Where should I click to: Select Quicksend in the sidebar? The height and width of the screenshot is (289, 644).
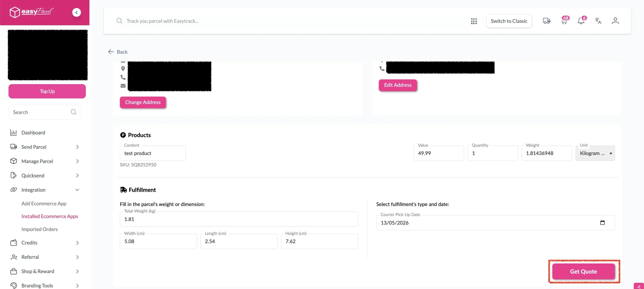tap(33, 175)
